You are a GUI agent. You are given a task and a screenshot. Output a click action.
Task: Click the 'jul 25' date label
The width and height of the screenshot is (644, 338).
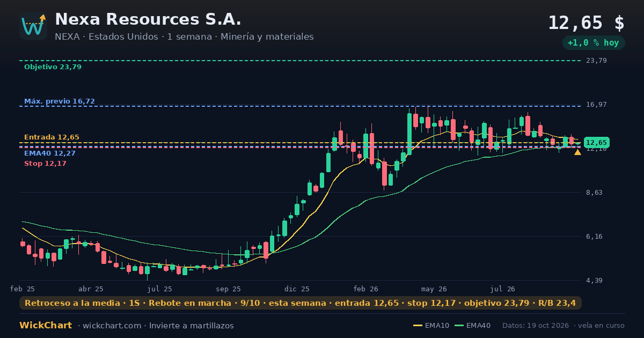(x=159, y=289)
